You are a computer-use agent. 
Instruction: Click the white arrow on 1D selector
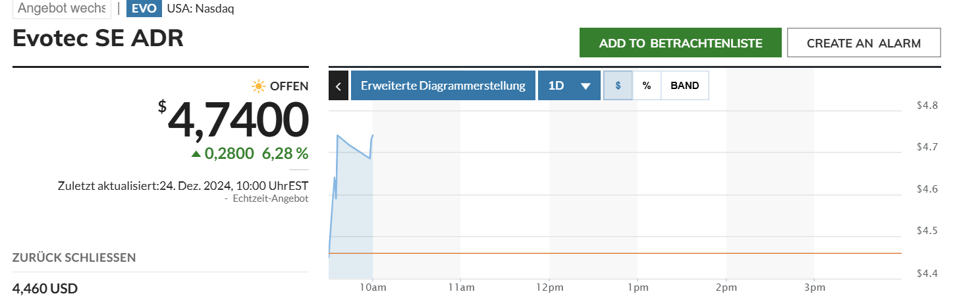pos(585,86)
